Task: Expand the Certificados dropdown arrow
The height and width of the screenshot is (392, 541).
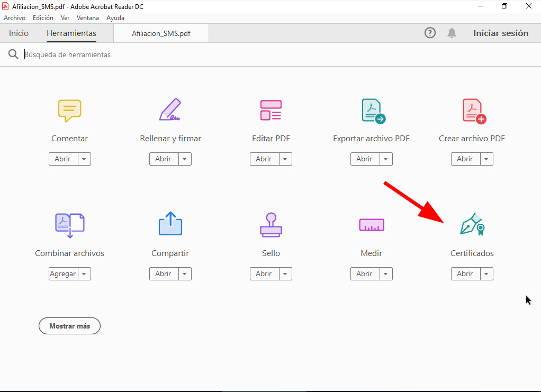Action: [486, 274]
